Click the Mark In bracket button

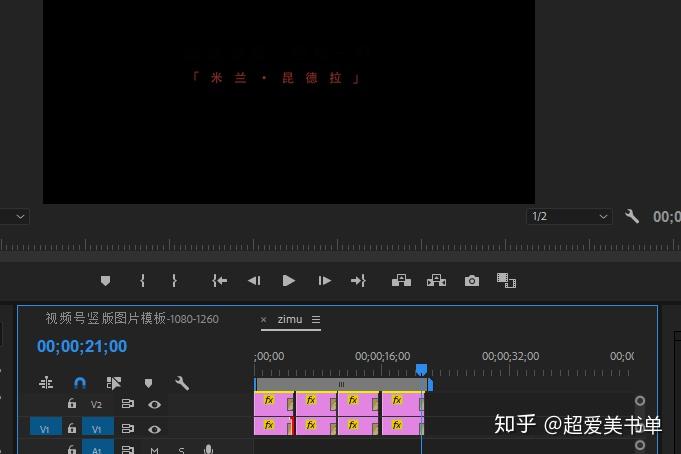point(142,281)
